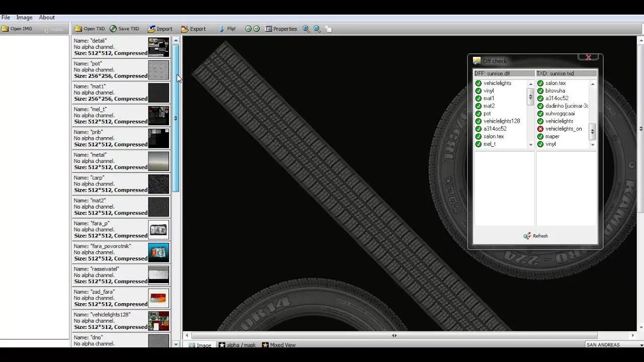644x362 pixels.
Task: Select the "vehiclelights128" texture thumbnail
Action: point(158,321)
